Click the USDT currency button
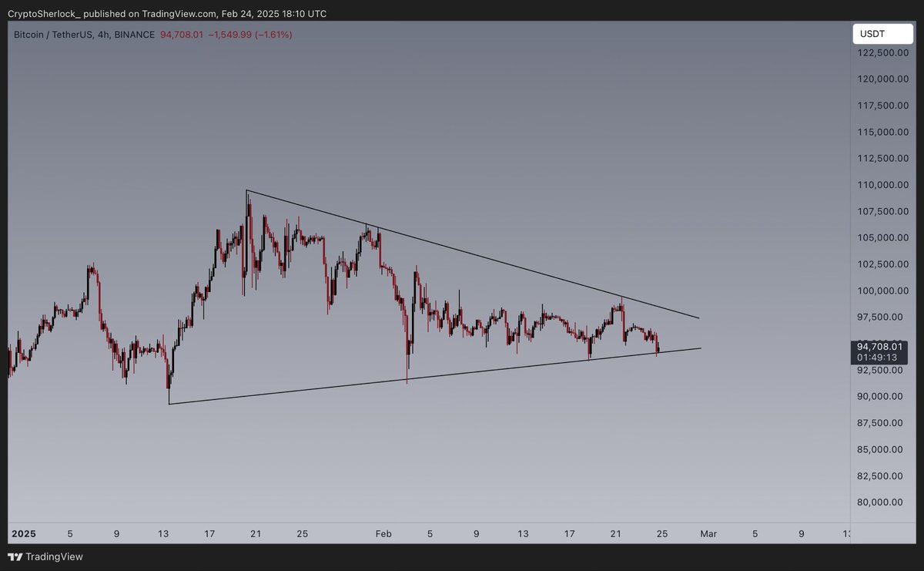Image resolution: width=924 pixels, height=571 pixels. (882, 34)
